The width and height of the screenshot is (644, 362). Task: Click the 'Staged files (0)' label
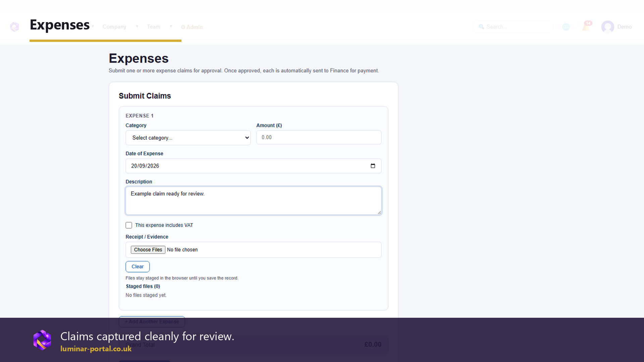tap(143, 286)
